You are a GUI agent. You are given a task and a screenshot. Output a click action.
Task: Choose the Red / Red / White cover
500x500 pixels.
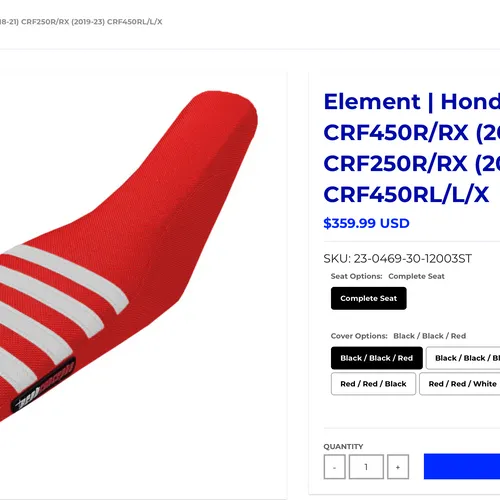(460, 384)
